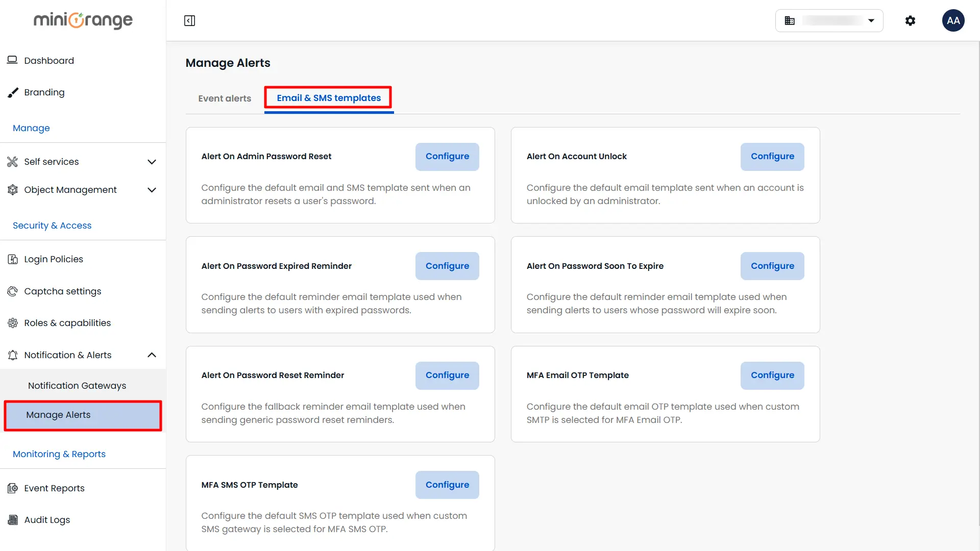Image resolution: width=980 pixels, height=551 pixels.
Task: Click the Monitoring & Reports section label
Action: pyautogui.click(x=59, y=454)
